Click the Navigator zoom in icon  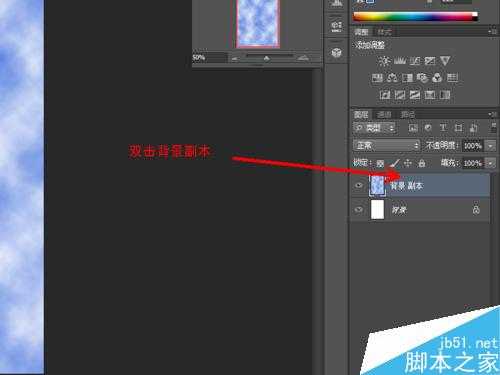click(x=303, y=58)
